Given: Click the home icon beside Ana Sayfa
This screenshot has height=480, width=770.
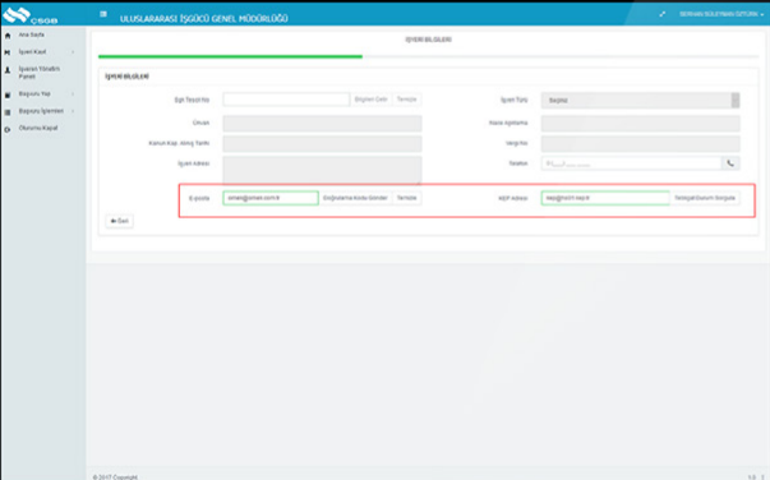Looking at the screenshot, I should [8, 35].
